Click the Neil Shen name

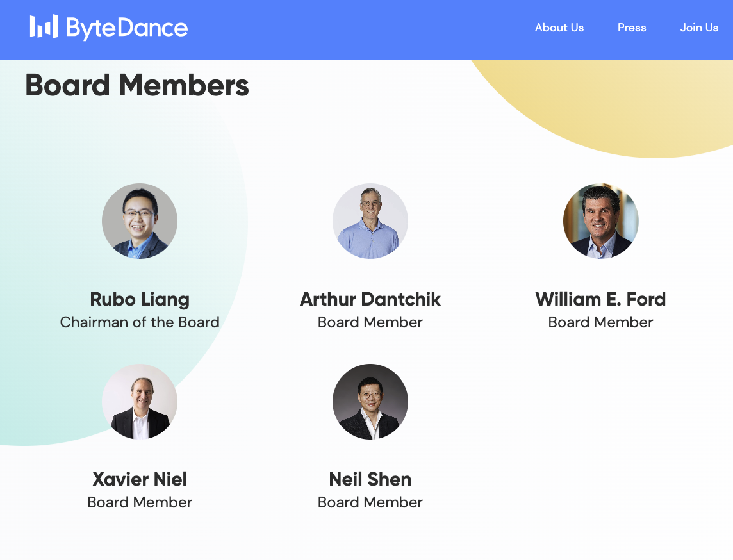point(370,479)
